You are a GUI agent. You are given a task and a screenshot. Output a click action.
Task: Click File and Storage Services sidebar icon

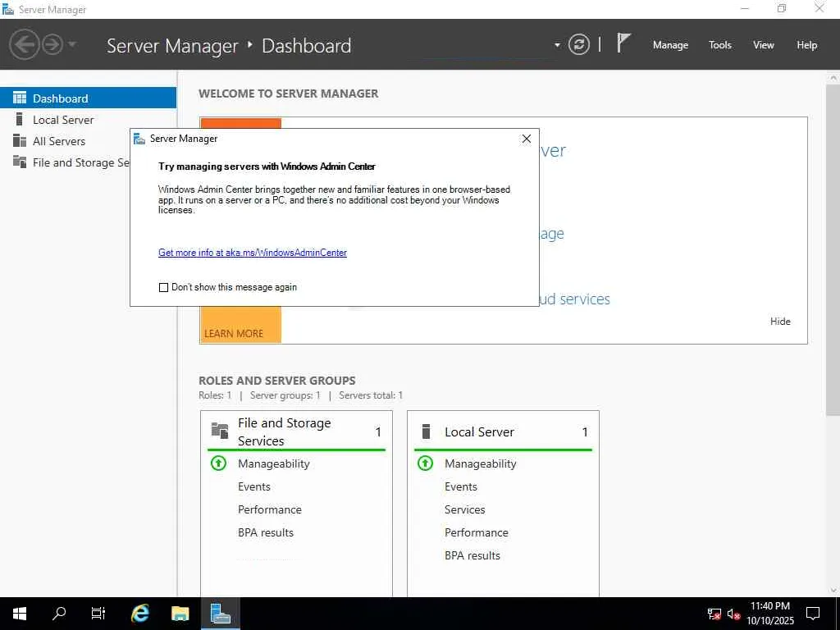(20, 162)
